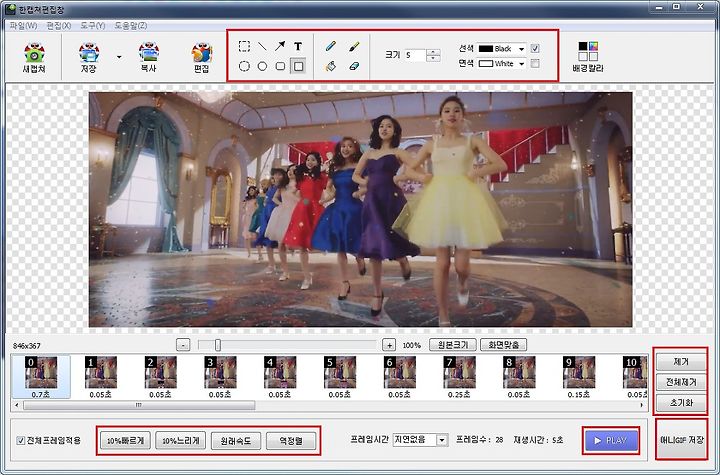Click the zoom out minus button
This screenshot has height=475, width=720.
tap(183, 345)
